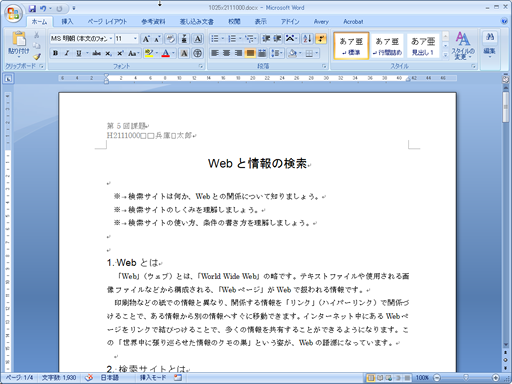This screenshot has height=384, width=512.
Task: Switch to Full Screen Reading view
Action: pyautogui.click(x=380, y=378)
